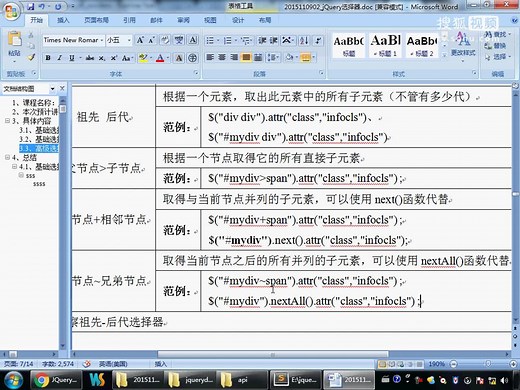Click the 替换 replace button
Screen dimensions: 520x390
click(x=496, y=46)
